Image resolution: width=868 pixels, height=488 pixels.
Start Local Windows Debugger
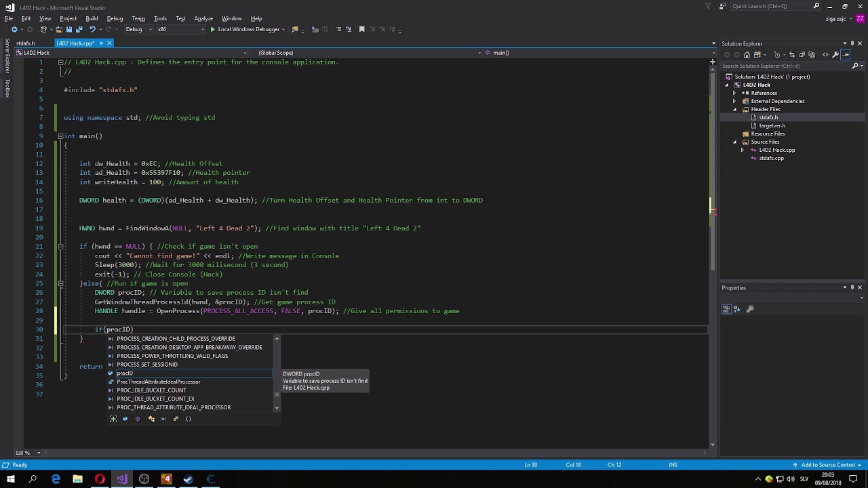click(245, 30)
